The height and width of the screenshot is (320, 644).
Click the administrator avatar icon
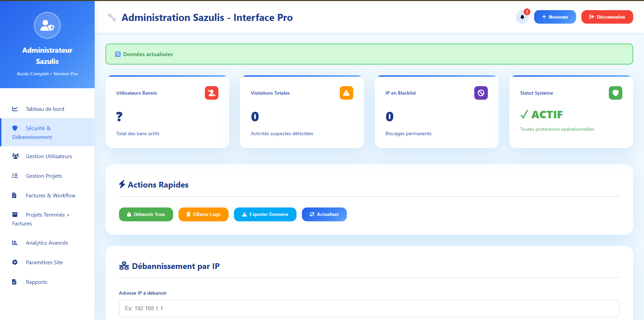(47, 25)
